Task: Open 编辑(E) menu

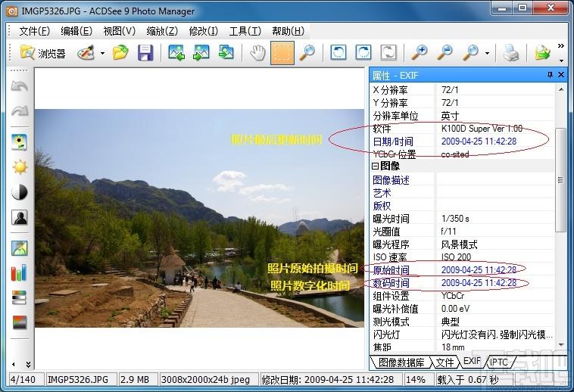Action: (x=76, y=32)
